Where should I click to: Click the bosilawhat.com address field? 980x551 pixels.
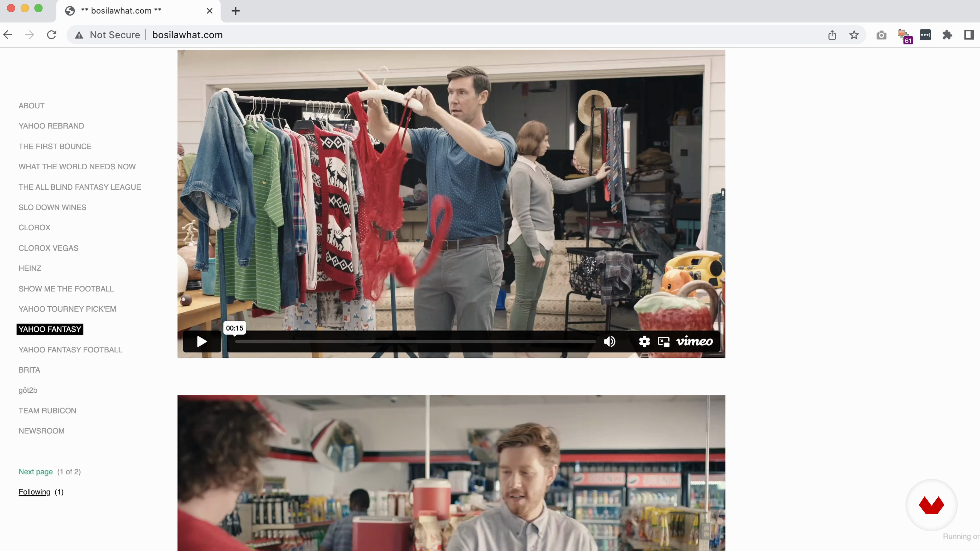point(187,35)
